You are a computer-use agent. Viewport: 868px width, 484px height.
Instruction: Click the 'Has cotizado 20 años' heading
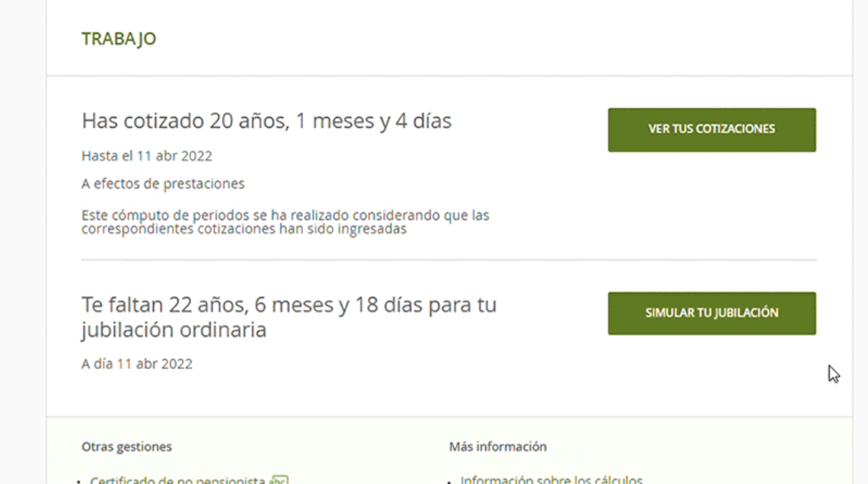pyautogui.click(x=266, y=120)
